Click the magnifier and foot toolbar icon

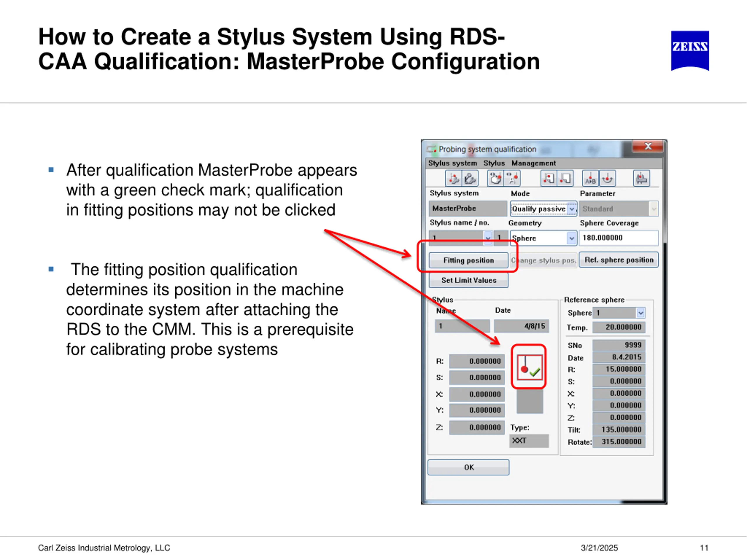click(470, 178)
